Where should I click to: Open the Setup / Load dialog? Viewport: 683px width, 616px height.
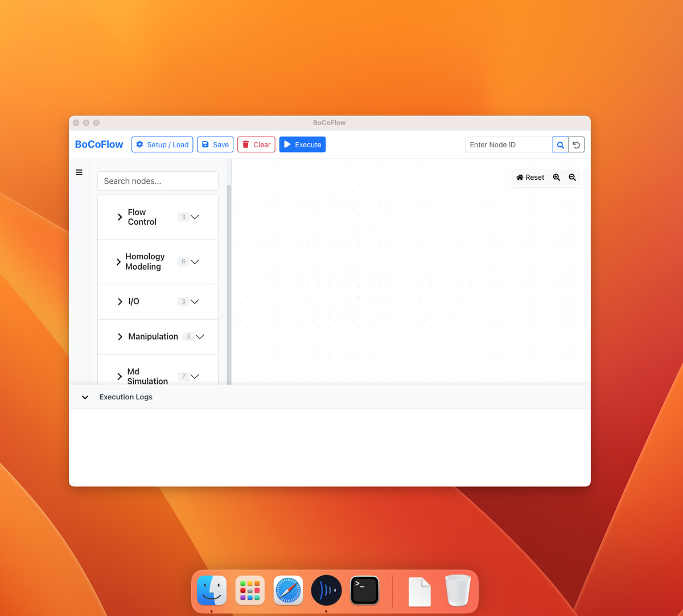point(162,145)
